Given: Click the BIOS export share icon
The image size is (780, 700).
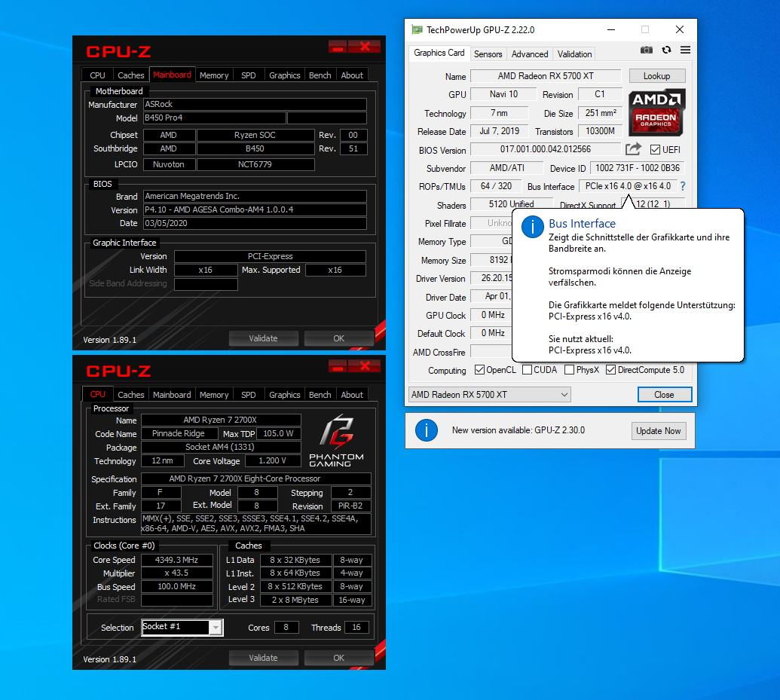Looking at the screenshot, I should 633,148.
